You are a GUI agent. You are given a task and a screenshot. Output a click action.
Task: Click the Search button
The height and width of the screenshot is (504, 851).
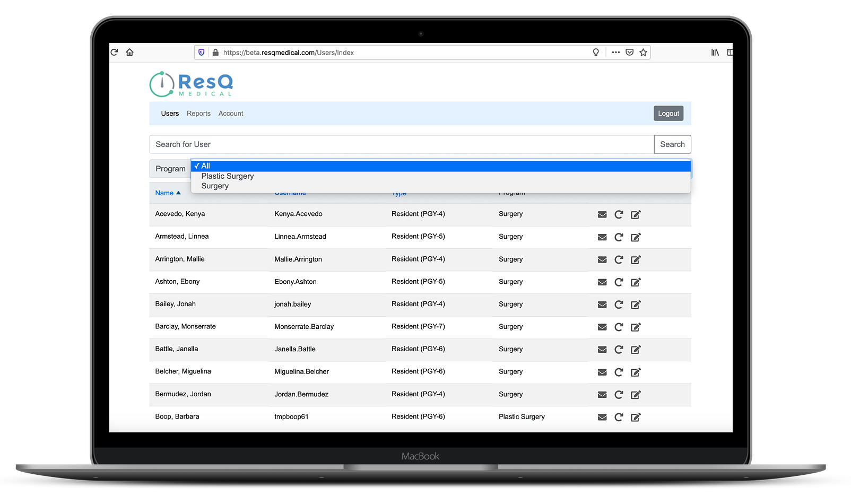point(672,144)
